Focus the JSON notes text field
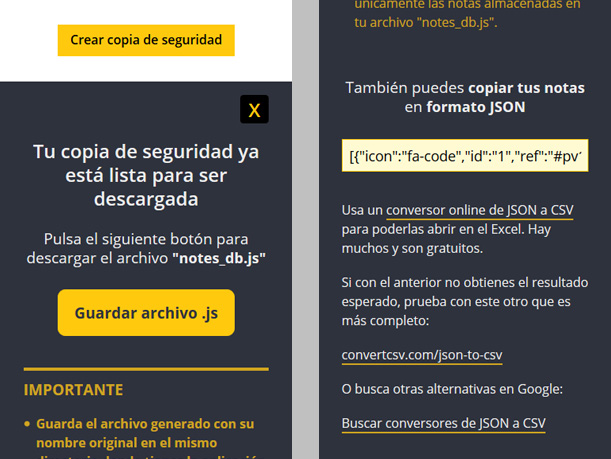 (x=465, y=157)
